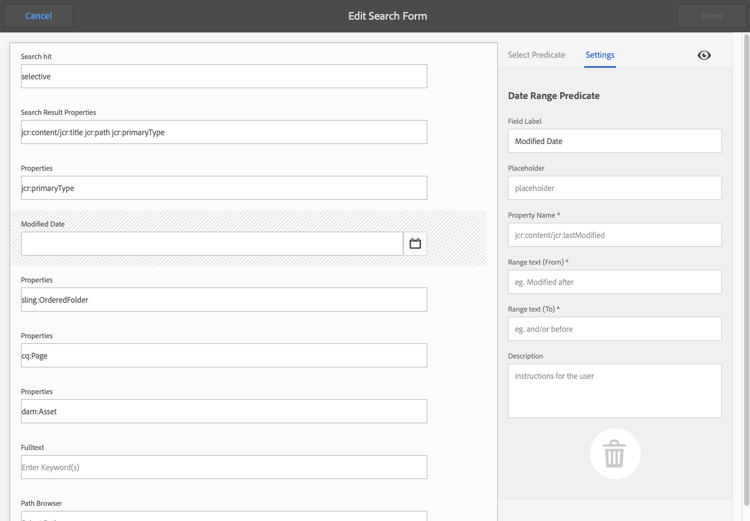The image size is (750, 521).
Task: Toggle the eye preview icon
Action: coord(704,55)
